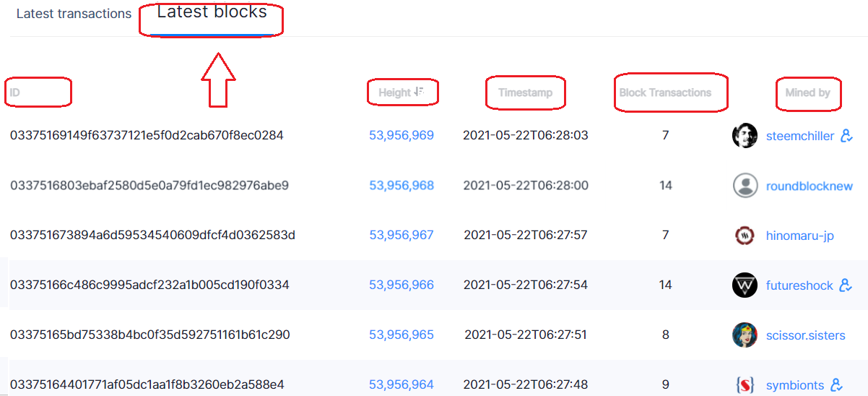Image resolution: width=868 pixels, height=396 pixels.
Task: Click scissor.sisters' avatar image
Action: (745, 335)
